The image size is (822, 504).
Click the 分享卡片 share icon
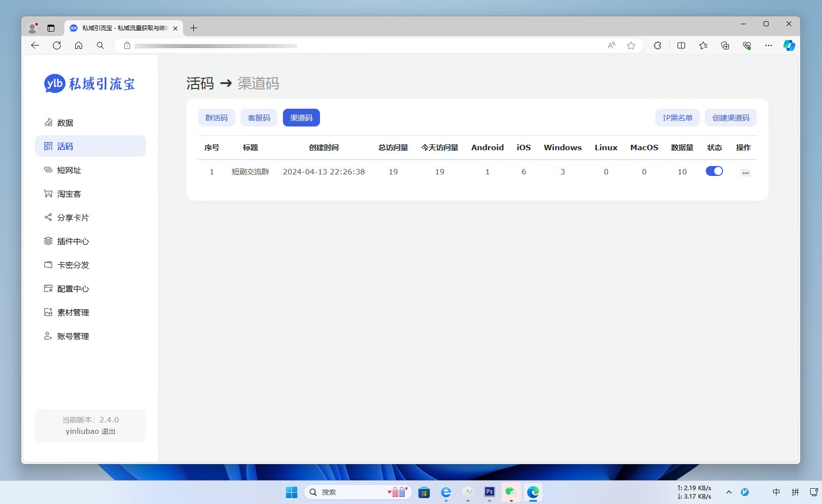(48, 217)
